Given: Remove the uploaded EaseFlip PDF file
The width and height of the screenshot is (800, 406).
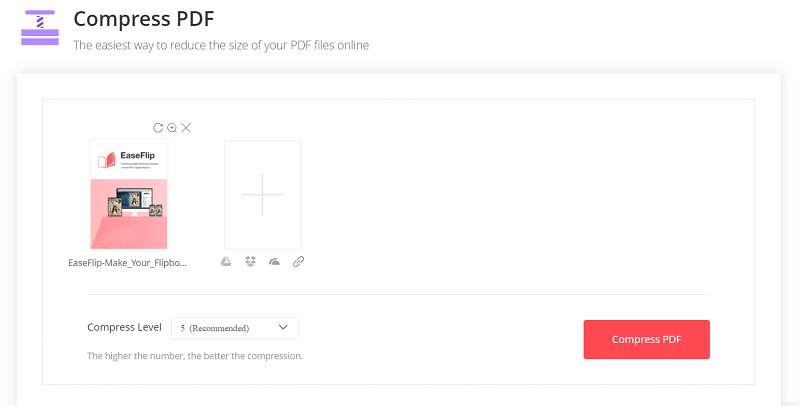Looking at the screenshot, I should (x=186, y=128).
